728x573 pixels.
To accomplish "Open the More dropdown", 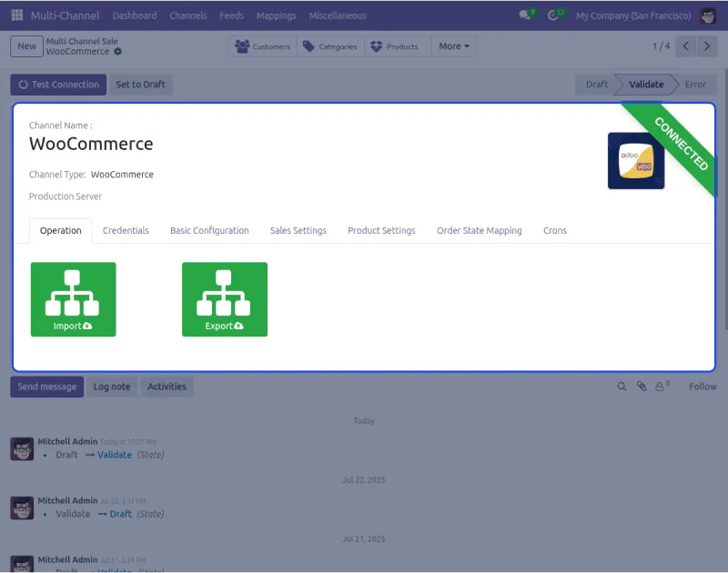I will coord(453,46).
